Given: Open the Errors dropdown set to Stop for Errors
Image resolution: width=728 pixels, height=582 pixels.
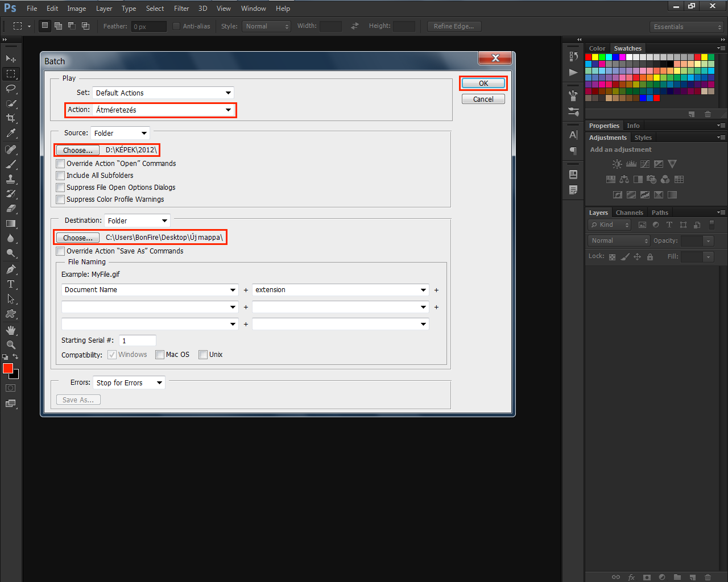Looking at the screenshot, I should (x=129, y=383).
